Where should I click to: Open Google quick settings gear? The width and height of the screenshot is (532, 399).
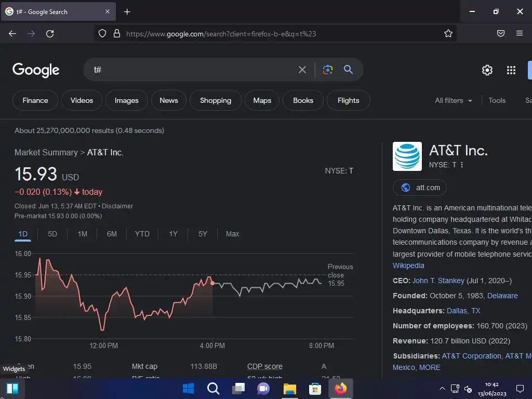487,70
